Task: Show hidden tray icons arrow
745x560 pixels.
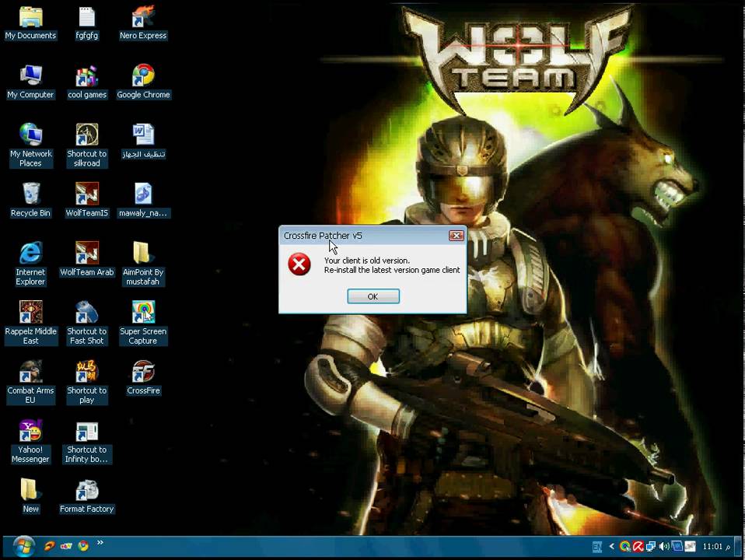Action: (611, 547)
